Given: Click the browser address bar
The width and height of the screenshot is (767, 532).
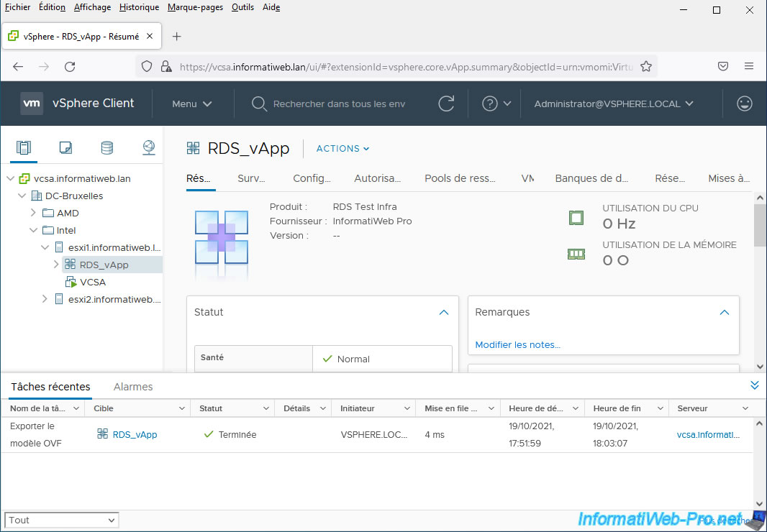Looking at the screenshot, I should tap(406, 66).
